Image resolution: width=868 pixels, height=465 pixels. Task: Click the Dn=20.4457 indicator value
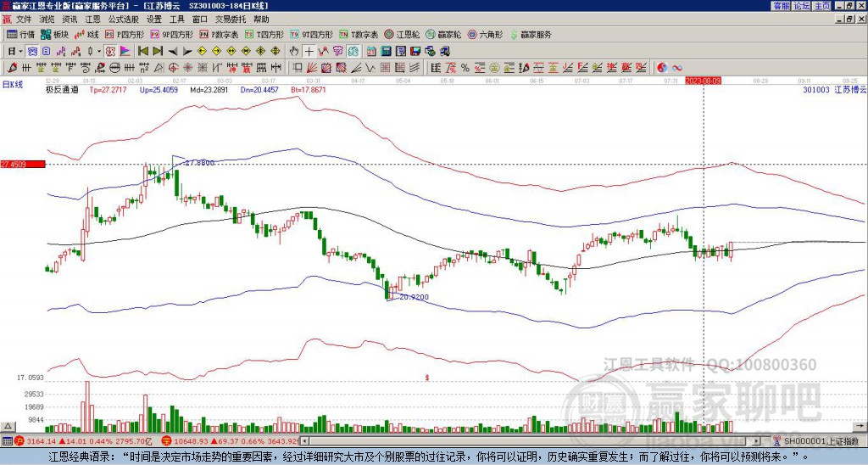tap(259, 89)
